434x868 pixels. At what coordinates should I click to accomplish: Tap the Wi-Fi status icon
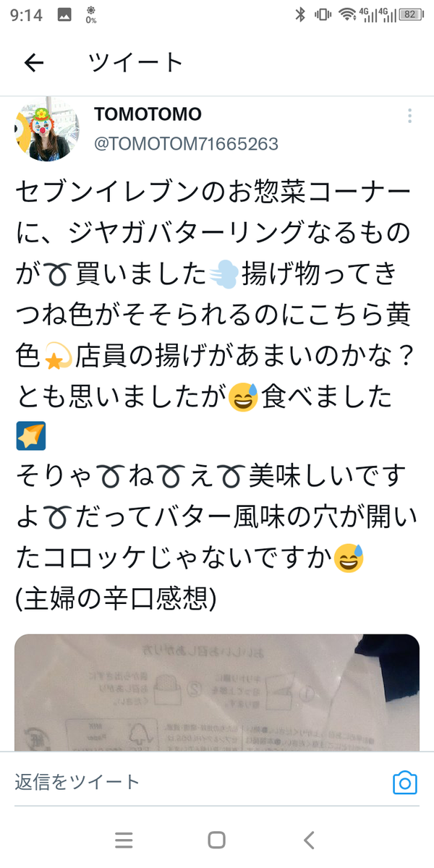pos(348,14)
